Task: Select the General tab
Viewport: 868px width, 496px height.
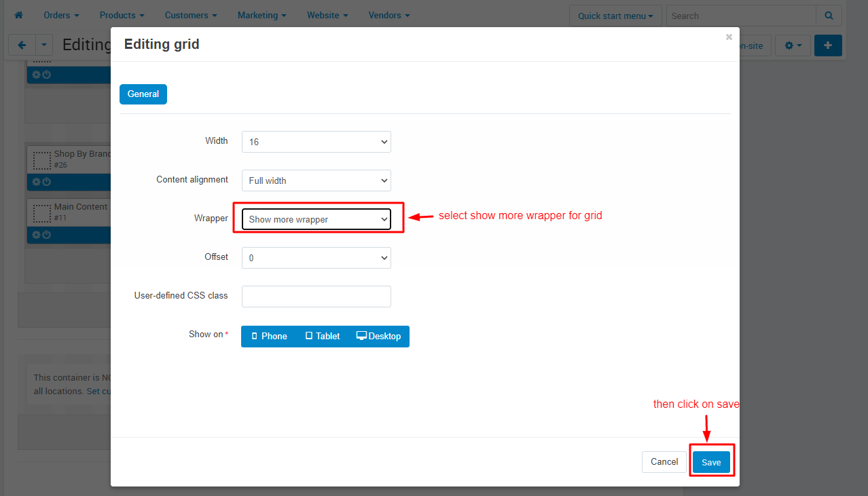Action: pyautogui.click(x=143, y=94)
